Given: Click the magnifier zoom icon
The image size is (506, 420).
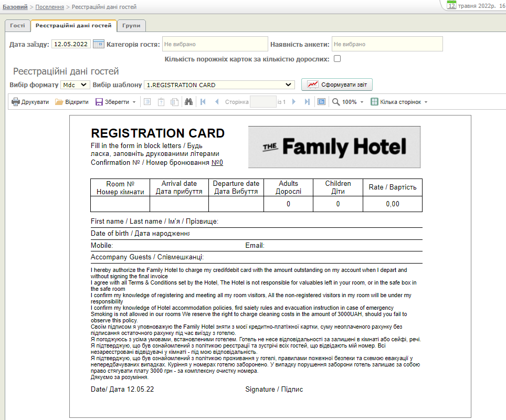Looking at the screenshot, I should pyautogui.click(x=336, y=102).
